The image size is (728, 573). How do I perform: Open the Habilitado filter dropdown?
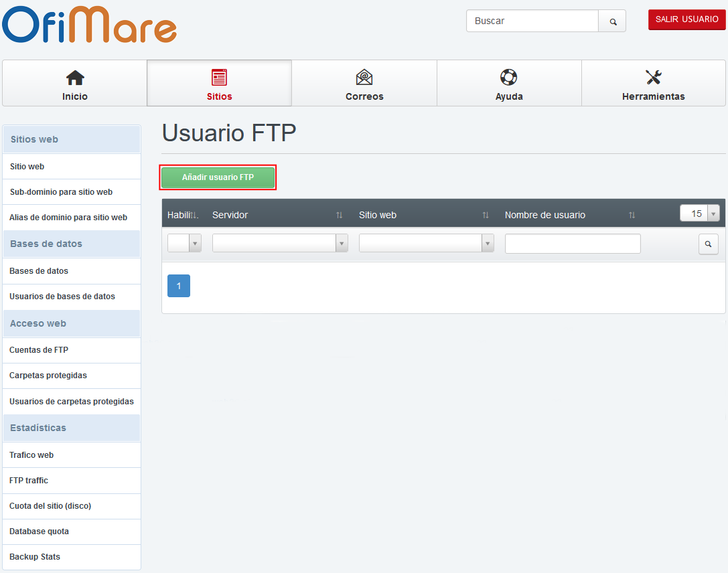click(184, 243)
